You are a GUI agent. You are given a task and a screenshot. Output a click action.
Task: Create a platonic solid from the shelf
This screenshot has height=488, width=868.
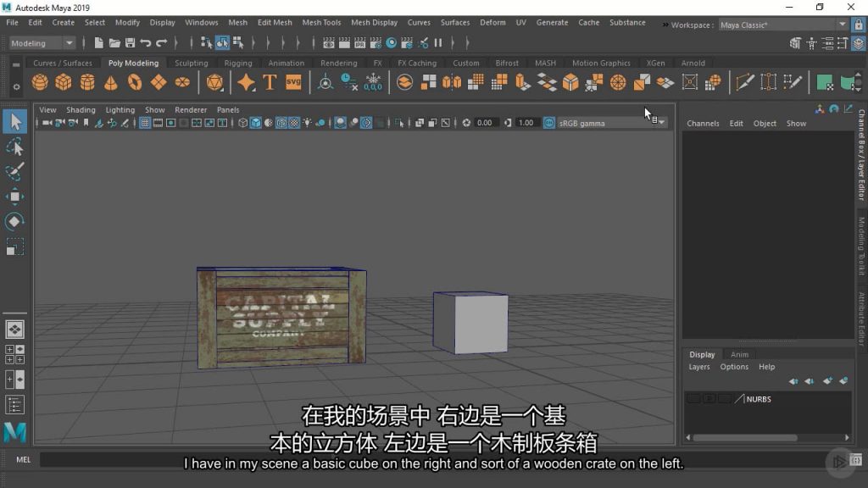(214, 82)
